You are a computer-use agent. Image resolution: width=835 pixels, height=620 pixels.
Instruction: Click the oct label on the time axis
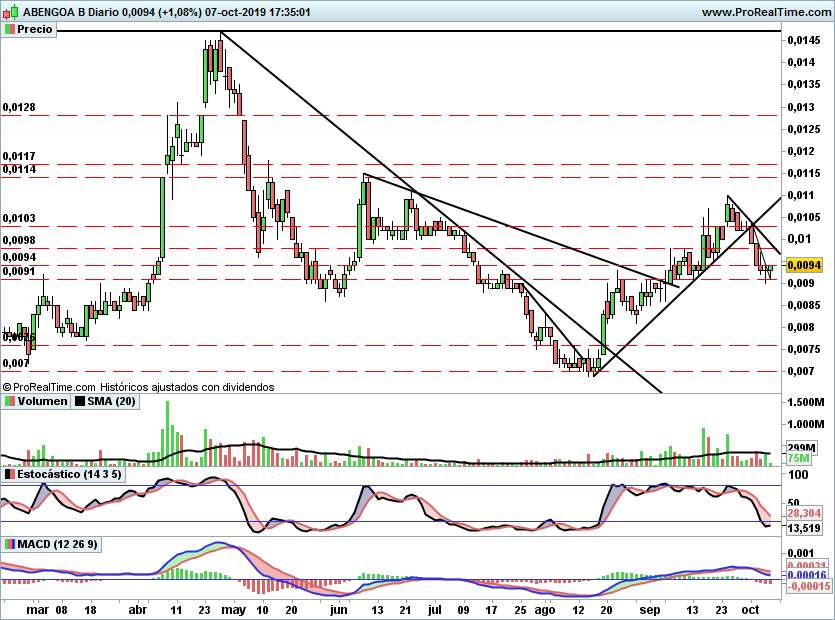point(750,610)
